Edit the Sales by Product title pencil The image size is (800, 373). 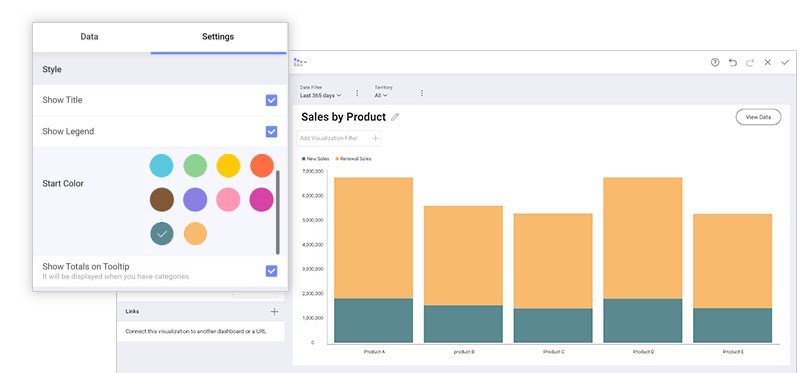394,117
